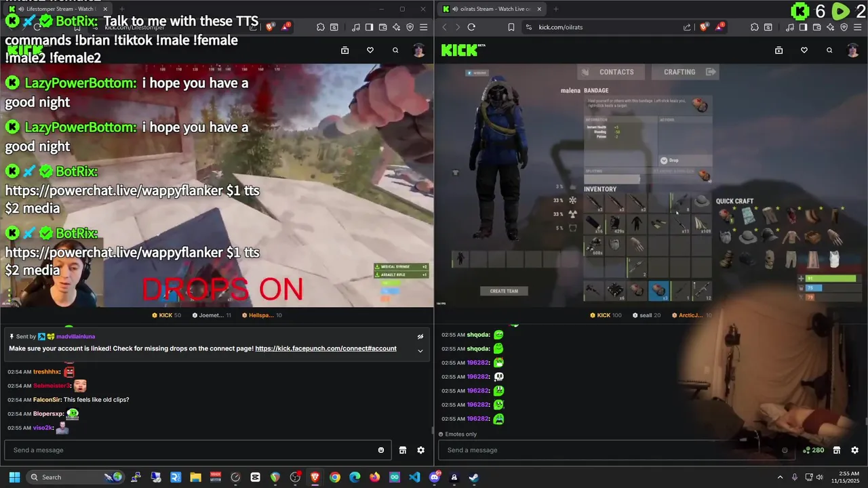Hide the pinned message in Lifestomper chat
This screenshot has width=868, height=488.
[x=420, y=336]
